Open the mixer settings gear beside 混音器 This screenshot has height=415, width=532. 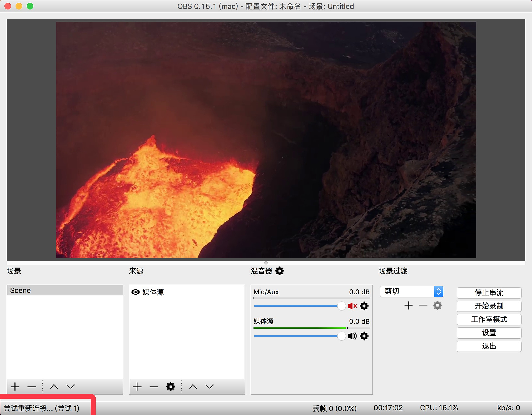click(280, 271)
